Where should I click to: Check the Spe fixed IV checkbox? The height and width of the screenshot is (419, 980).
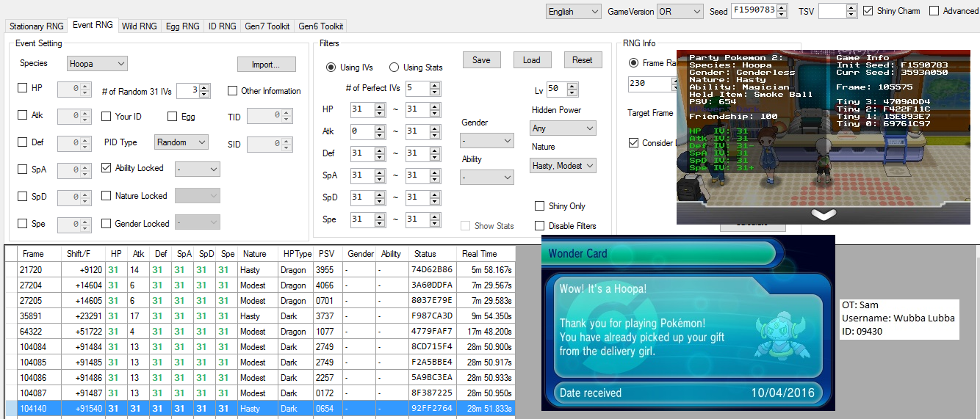[22, 224]
